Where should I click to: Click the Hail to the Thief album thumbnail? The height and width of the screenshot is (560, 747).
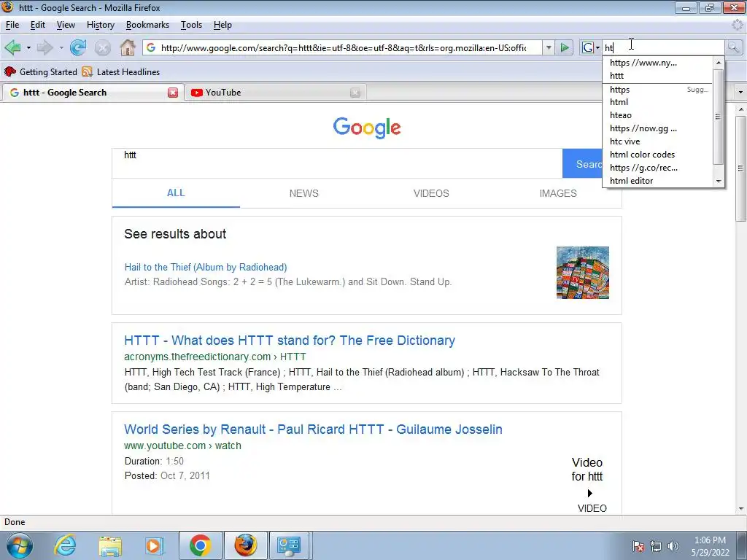coord(583,273)
